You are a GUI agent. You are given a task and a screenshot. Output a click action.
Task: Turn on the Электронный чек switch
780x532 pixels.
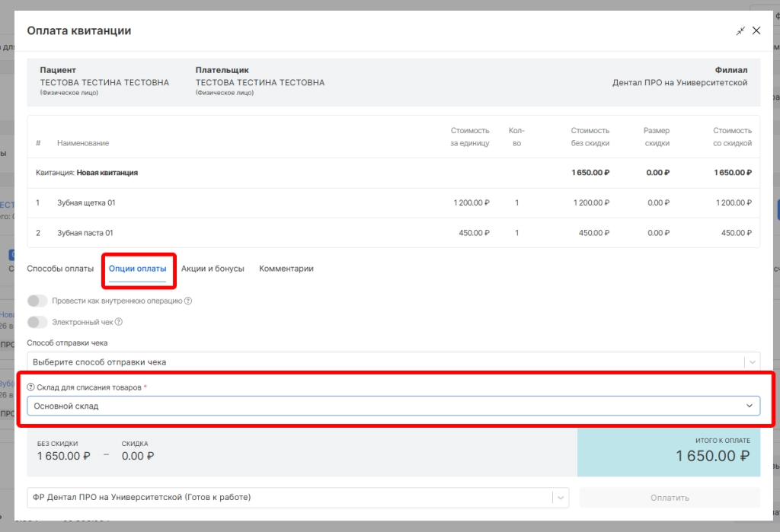click(x=37, y=322)
